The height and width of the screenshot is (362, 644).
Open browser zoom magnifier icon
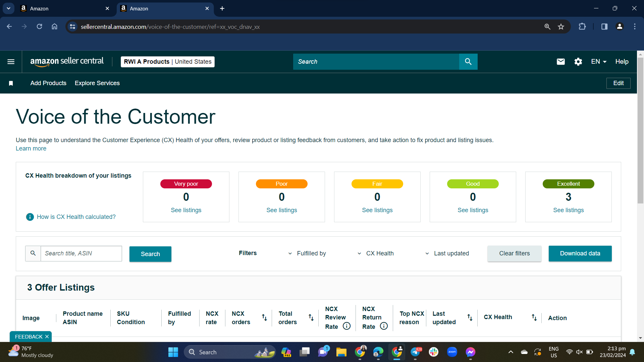(x=547, y=26)
